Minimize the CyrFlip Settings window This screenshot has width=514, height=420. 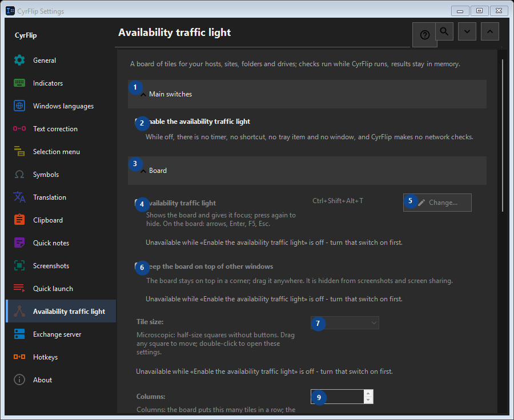[x=460, y=11]
